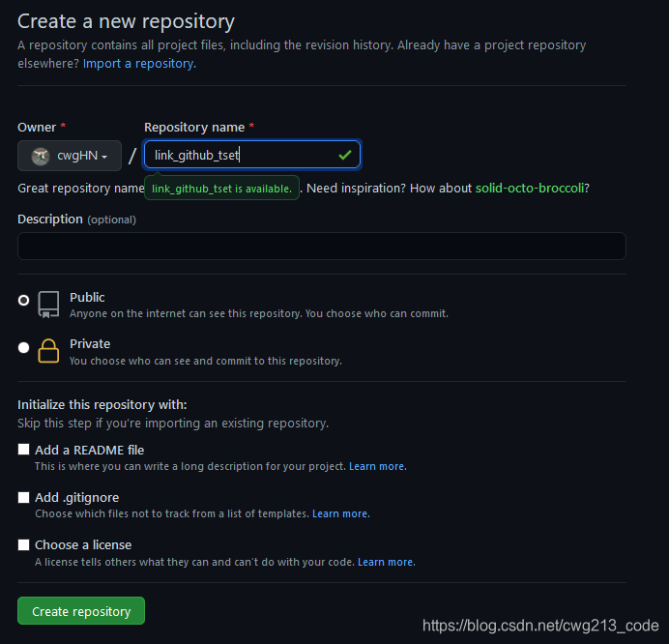Open Learn more link for .gitignore

pyautogui.click(x=341, y=513)
